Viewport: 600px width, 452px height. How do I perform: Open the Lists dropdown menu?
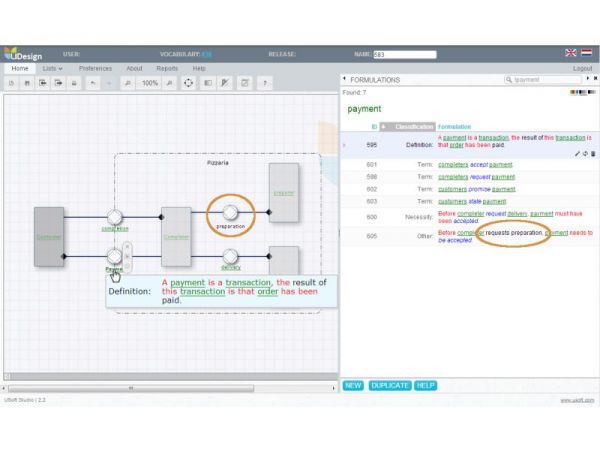(52, 69)
